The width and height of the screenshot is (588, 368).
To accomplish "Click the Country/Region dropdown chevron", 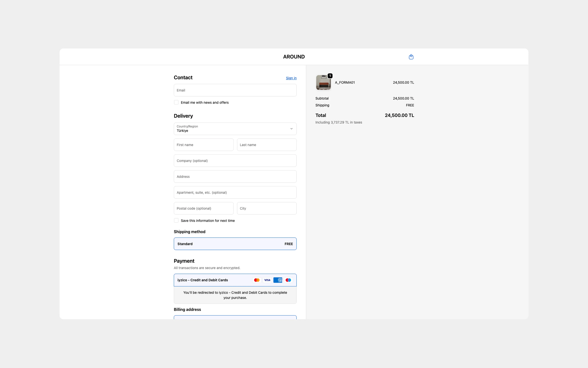I will [291, 129].
